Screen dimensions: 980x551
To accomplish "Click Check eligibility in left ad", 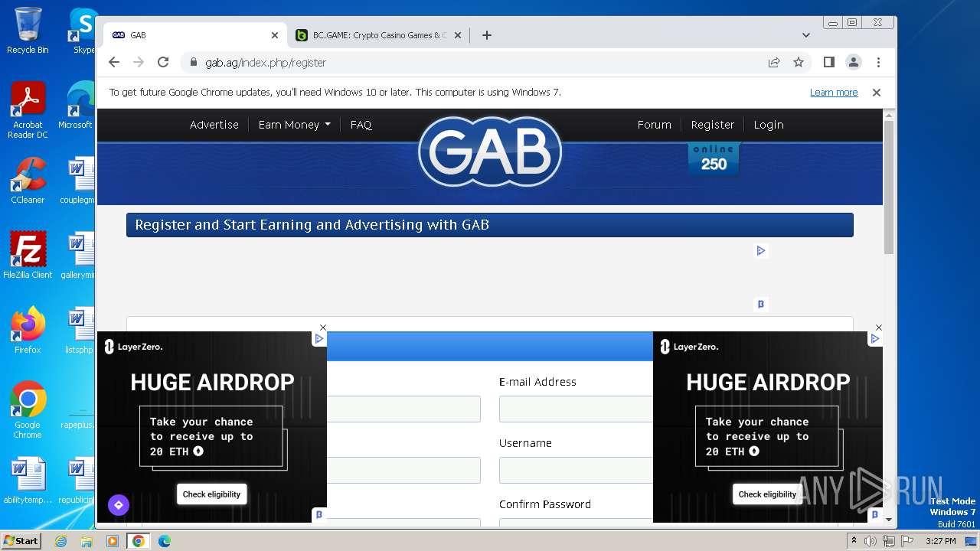I will point(211,494).
